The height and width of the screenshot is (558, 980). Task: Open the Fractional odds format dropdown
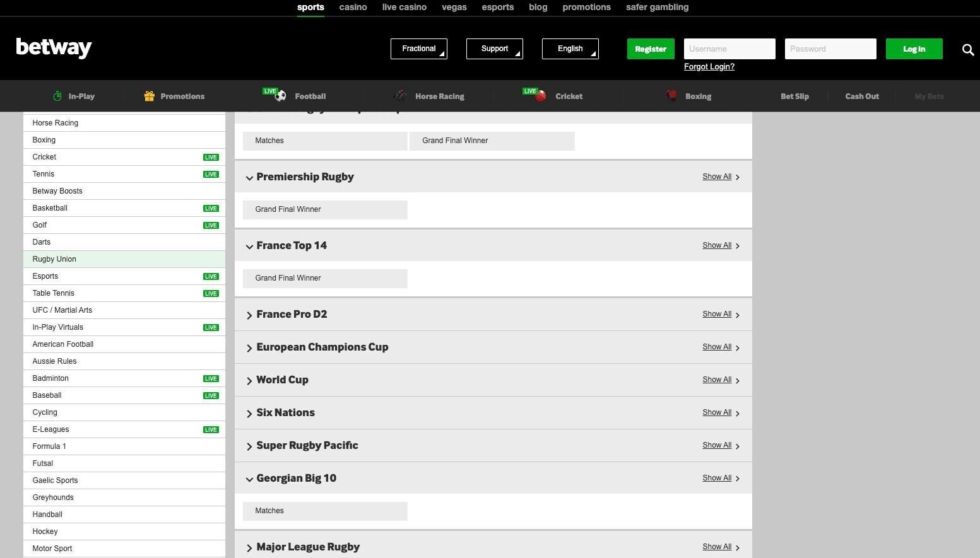click(x=419, y=49)
